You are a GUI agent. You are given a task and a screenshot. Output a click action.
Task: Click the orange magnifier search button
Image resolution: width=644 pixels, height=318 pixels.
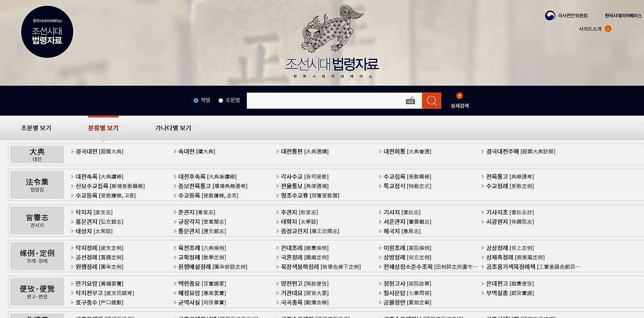pos(431,101)
